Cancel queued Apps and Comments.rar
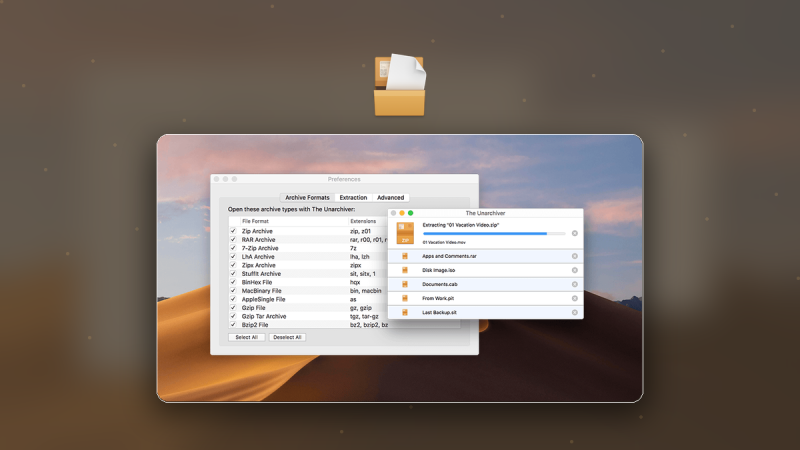This screenshot has height=450, width=800. click(574, 256)
